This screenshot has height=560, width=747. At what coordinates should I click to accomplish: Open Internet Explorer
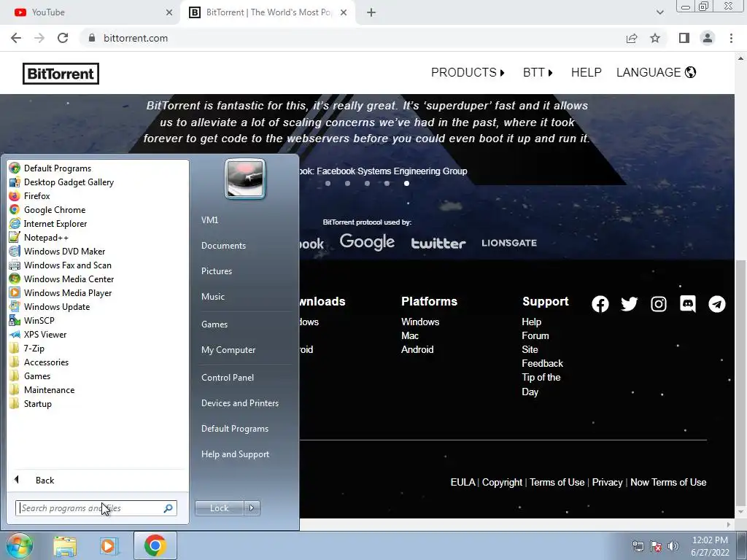48,223
